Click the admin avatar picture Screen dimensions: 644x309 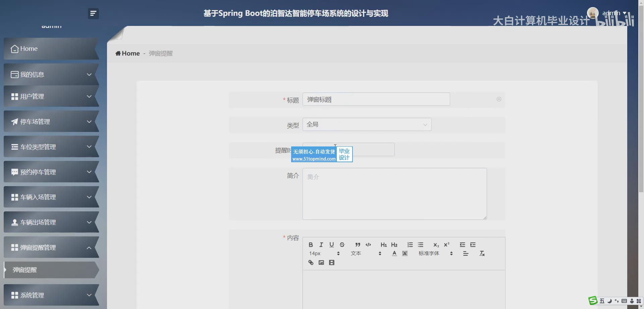[593, 13]
